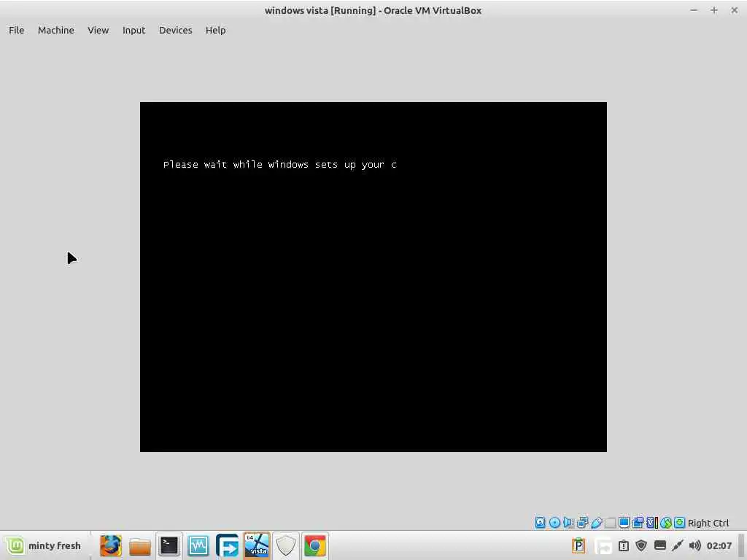Click the security shield tray icon

pos(641,545)
